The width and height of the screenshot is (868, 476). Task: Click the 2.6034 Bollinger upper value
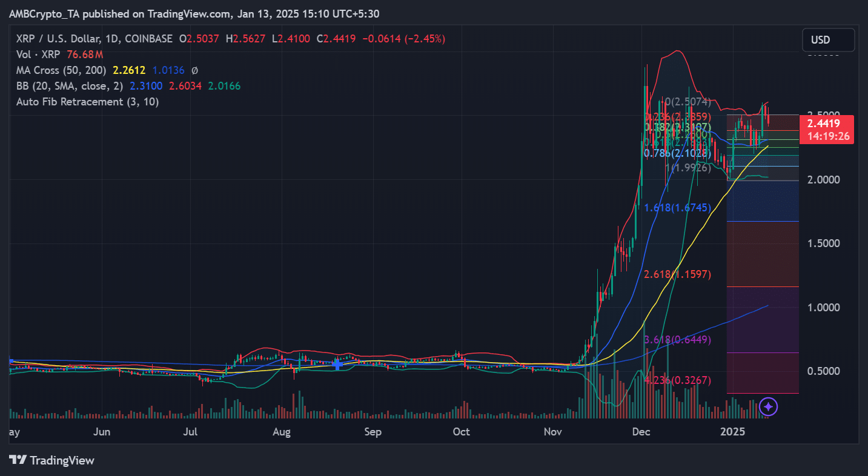185,86
